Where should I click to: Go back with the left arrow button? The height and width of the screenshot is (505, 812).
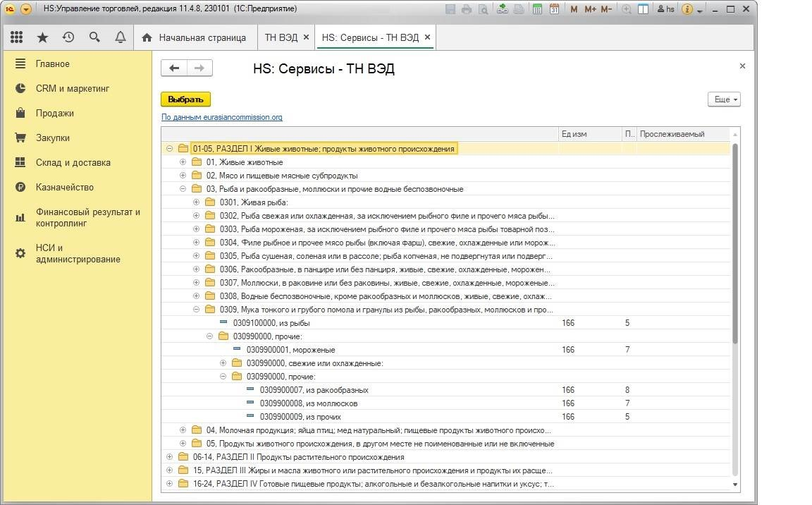[x=174, y=68]
